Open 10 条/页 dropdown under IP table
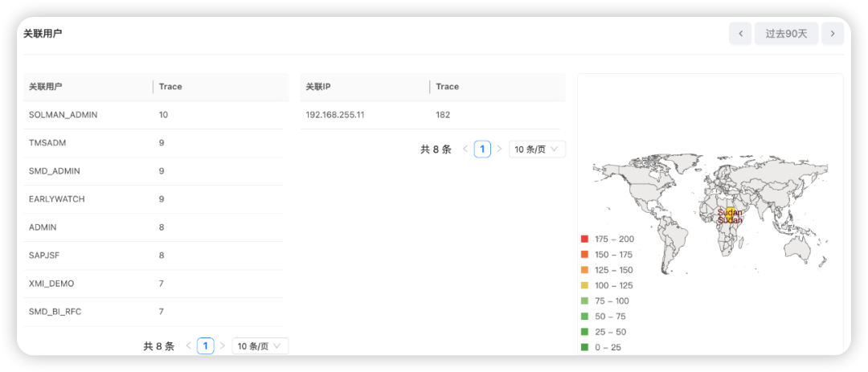 (537, 149)
